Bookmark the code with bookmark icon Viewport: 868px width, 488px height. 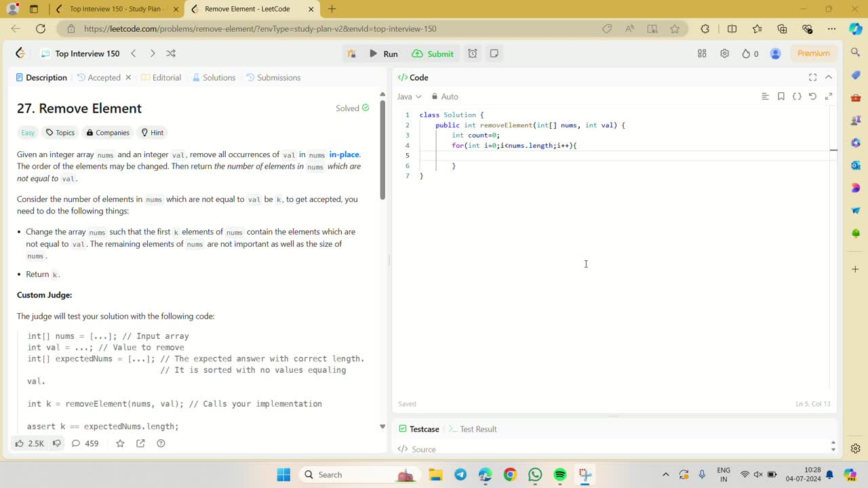tap(781, 96)
